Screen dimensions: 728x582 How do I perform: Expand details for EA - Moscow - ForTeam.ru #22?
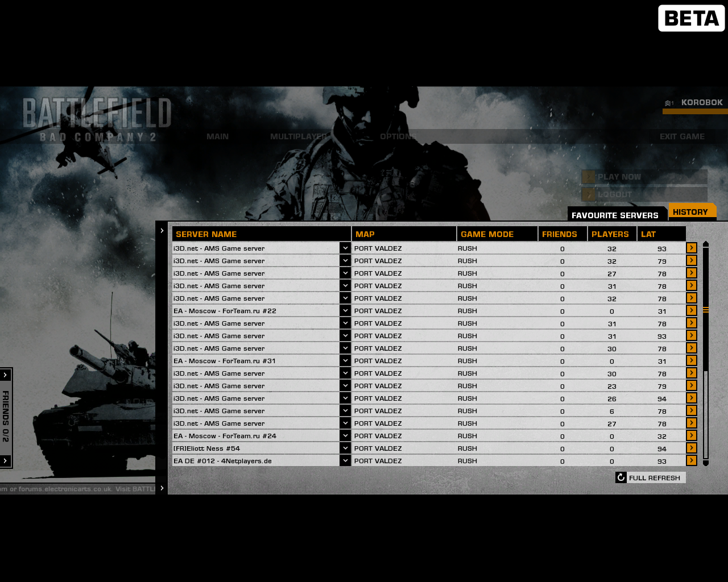[345, 310]
